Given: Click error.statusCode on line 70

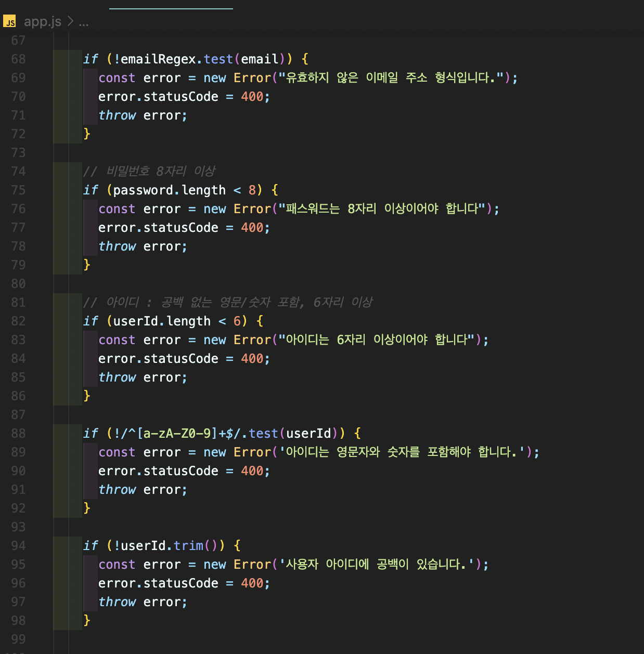Looking at the screenshot, I should 158,97.
